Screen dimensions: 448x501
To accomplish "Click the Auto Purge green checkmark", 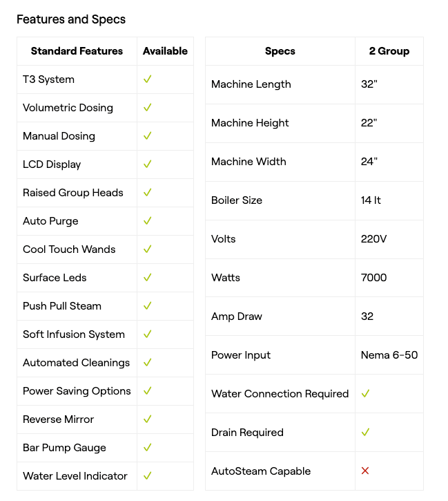I will pos(147,221).
